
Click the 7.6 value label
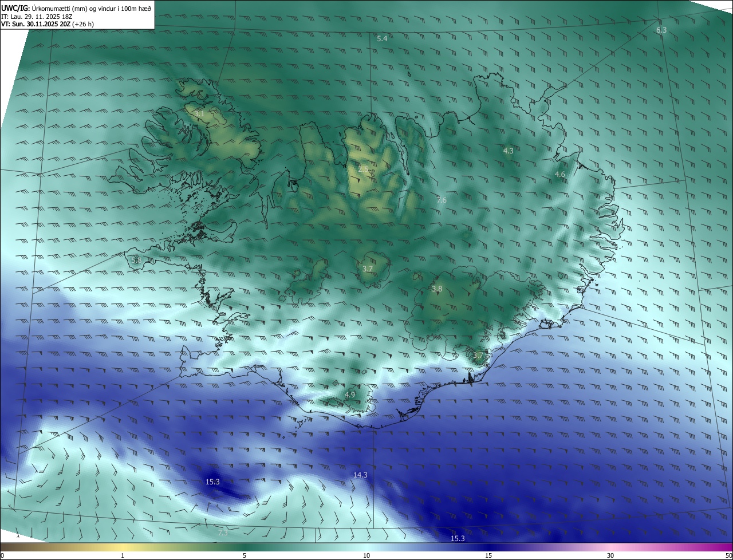[442, 200]
